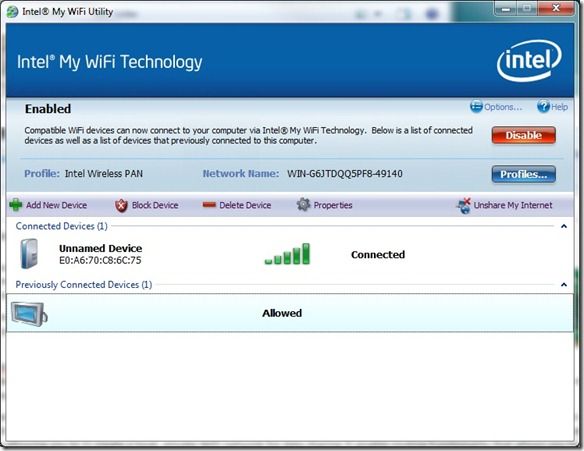This screenshot has width=584, height=451.
Task: Click the green plus Add New Device icon
Action: click(16, 205)
